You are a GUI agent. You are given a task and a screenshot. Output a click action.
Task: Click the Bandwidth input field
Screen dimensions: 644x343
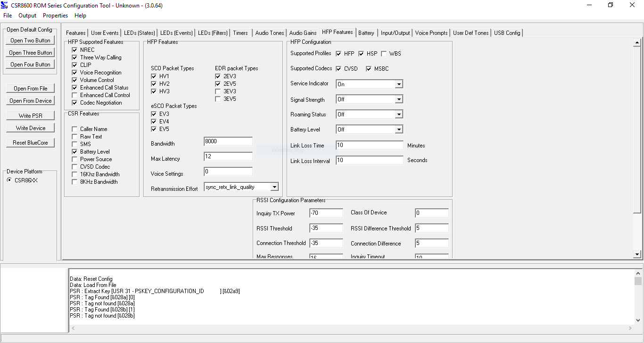[228, 141]
